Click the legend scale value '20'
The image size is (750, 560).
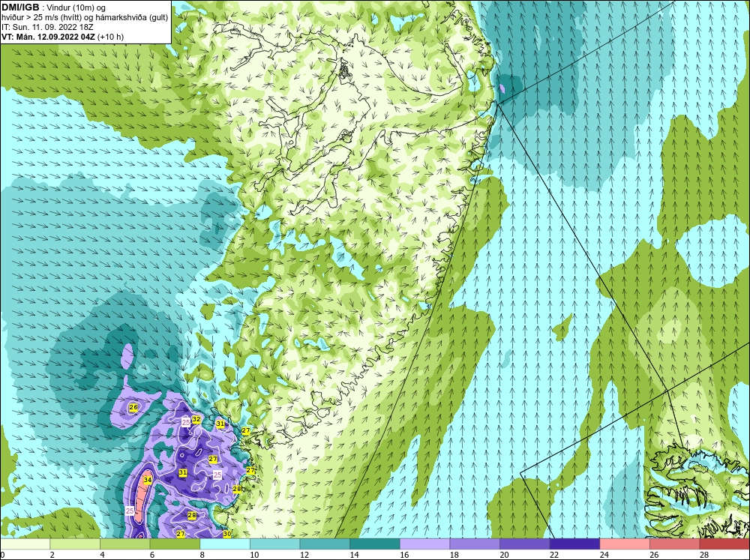tap(504, 555)
